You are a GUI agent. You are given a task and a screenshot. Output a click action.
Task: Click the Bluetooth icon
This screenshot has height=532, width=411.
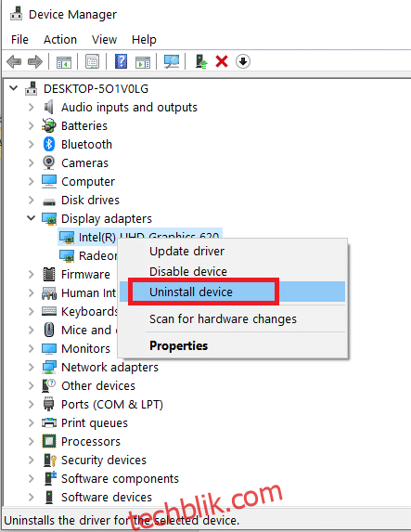point(49,144)
